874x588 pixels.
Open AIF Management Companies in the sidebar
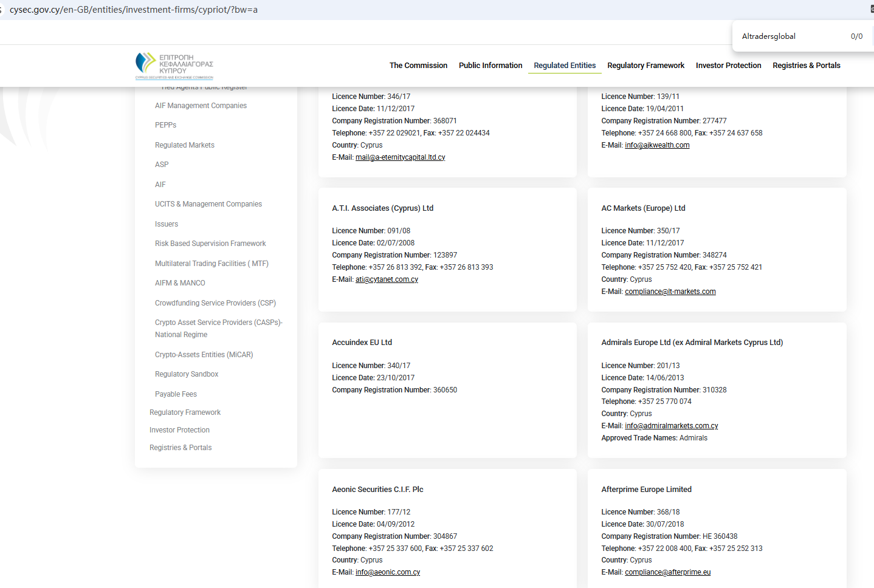click(201, 106)
